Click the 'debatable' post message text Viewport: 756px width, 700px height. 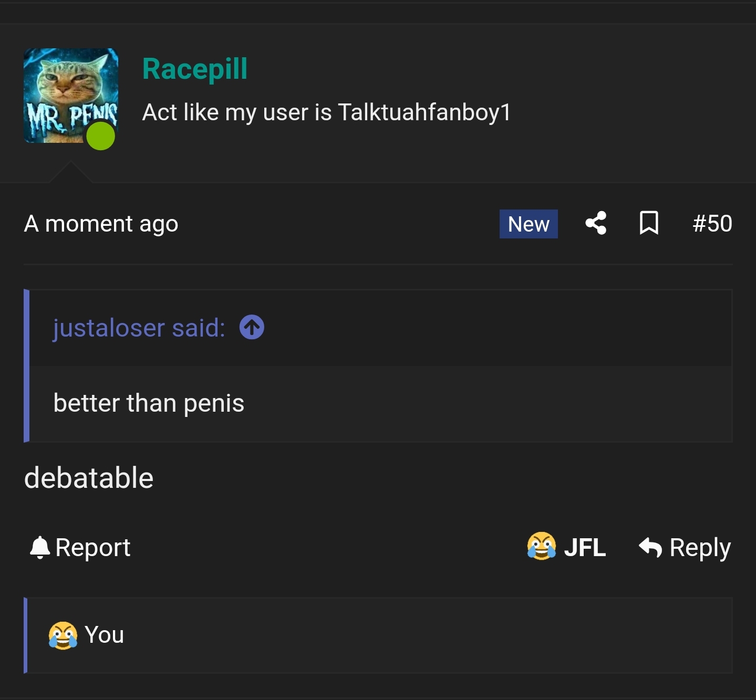[x=89, y=478]
